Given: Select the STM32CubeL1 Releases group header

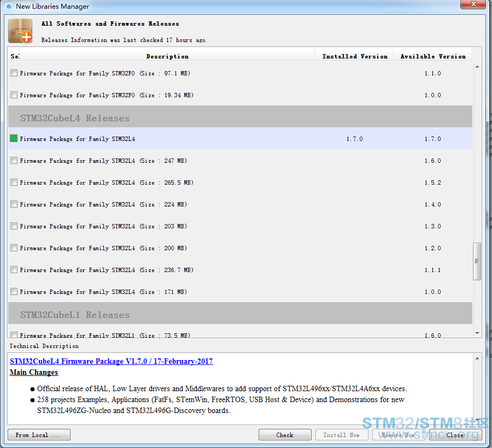Looking at the screenshot, I should pyautogui.click(x=240, y=313).
